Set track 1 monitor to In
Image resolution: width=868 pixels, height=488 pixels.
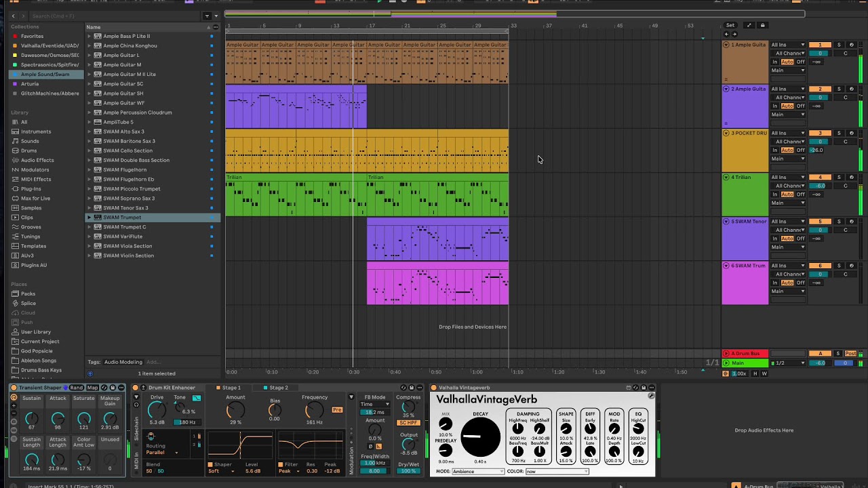tap(774, 62)
